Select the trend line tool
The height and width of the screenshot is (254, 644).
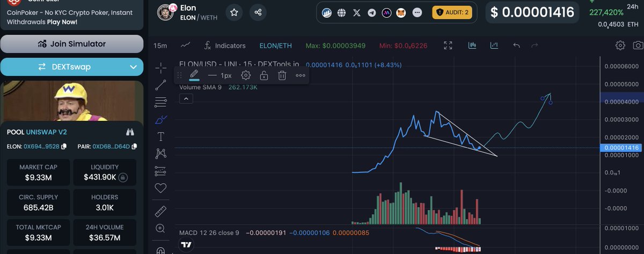click(160, 85)
